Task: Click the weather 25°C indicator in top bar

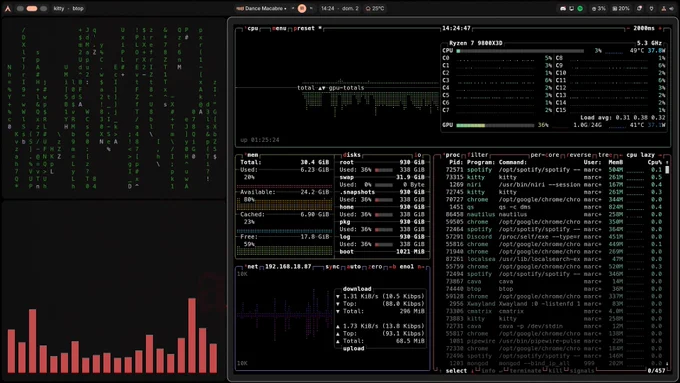Action: click(x=375, y=8)
